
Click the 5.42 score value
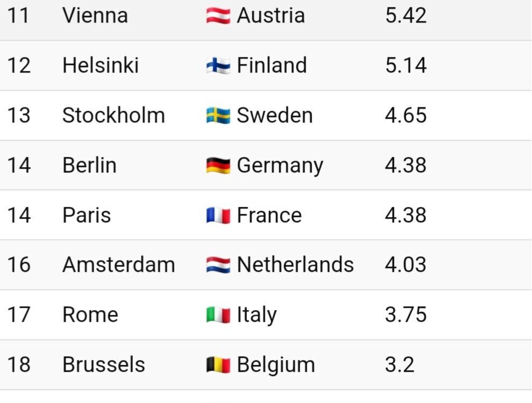(406, 16)
